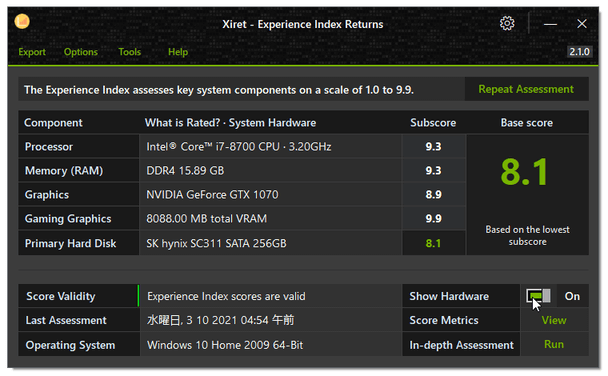Viewport: 608px width, 376px height.
Task: Open the Export menu
Action: coord(32,52)
